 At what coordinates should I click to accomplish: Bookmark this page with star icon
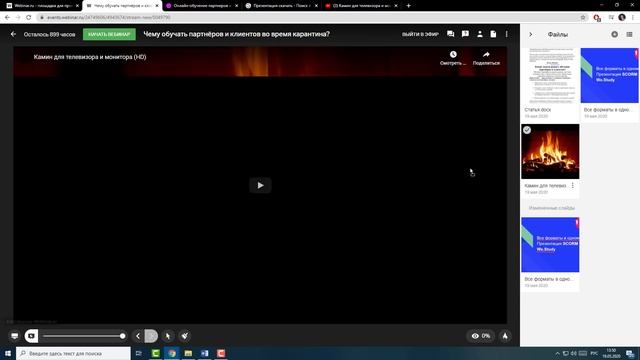click(583, 18)
